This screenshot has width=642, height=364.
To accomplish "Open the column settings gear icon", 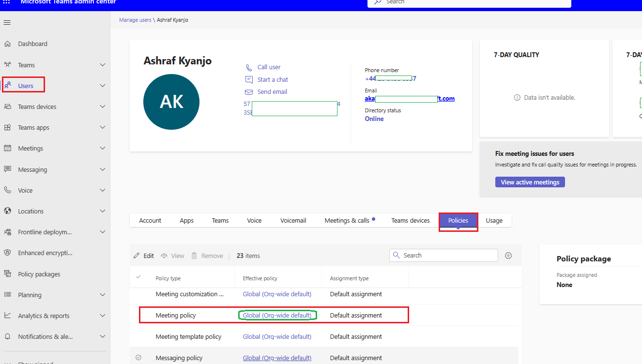I will (x=508, y=255).
